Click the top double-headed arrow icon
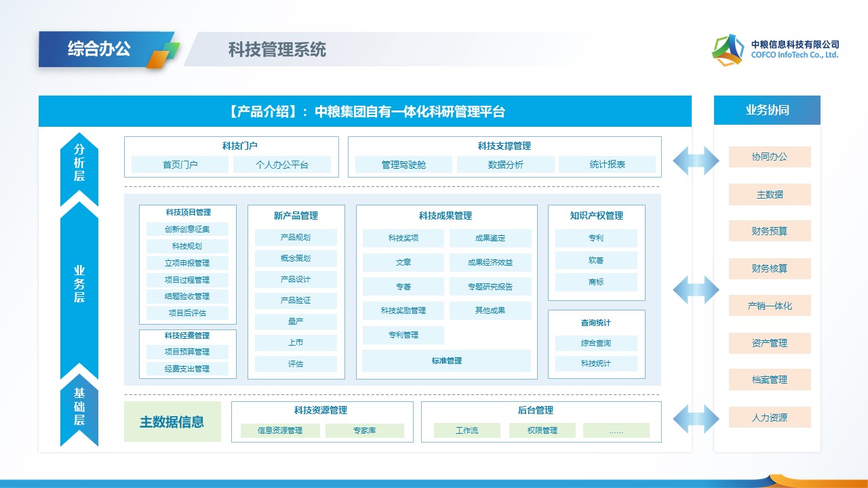Image resolution: width=868 pixels, height=488 pixels. pyautogui.click(x=696, y=161)
